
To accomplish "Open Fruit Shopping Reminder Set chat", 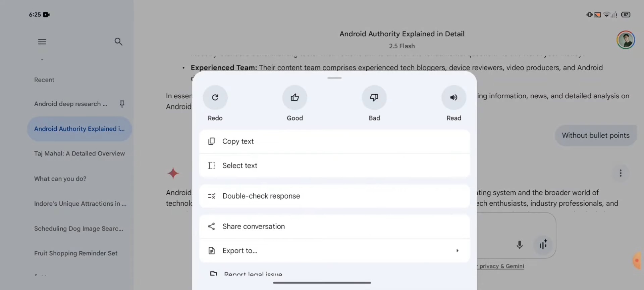I will pos(75,253).
